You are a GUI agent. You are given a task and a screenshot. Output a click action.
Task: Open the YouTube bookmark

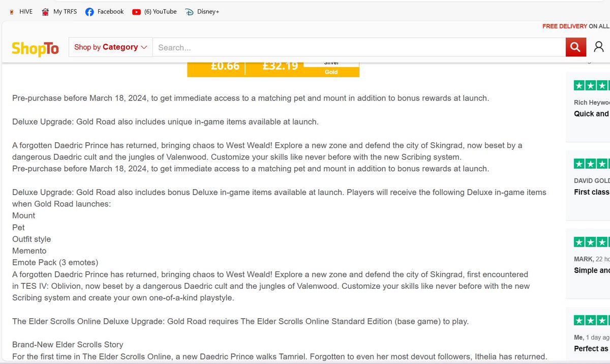pos(154,12)
